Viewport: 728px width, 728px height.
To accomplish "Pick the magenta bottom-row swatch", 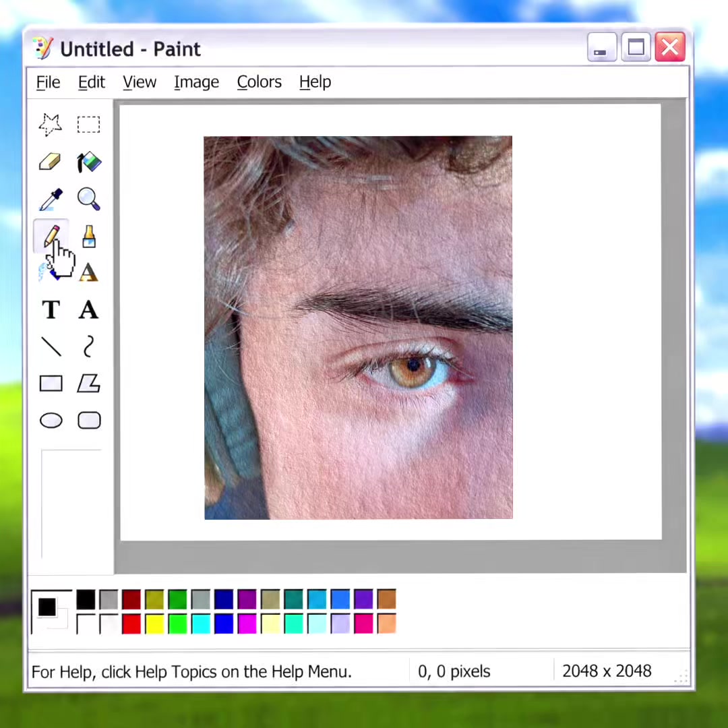I will 247,624.
